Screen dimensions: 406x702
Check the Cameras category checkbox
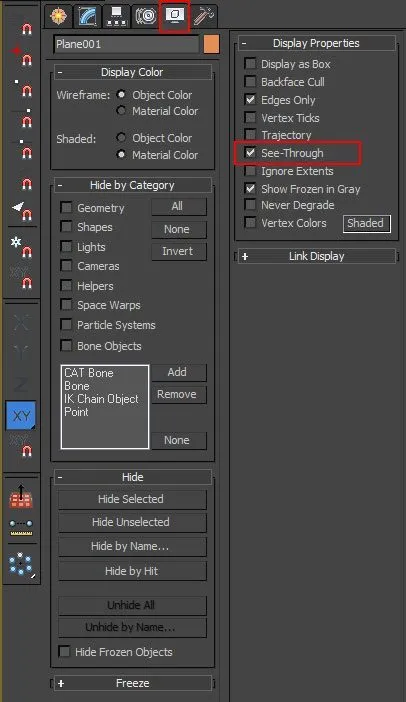(66, 265)
